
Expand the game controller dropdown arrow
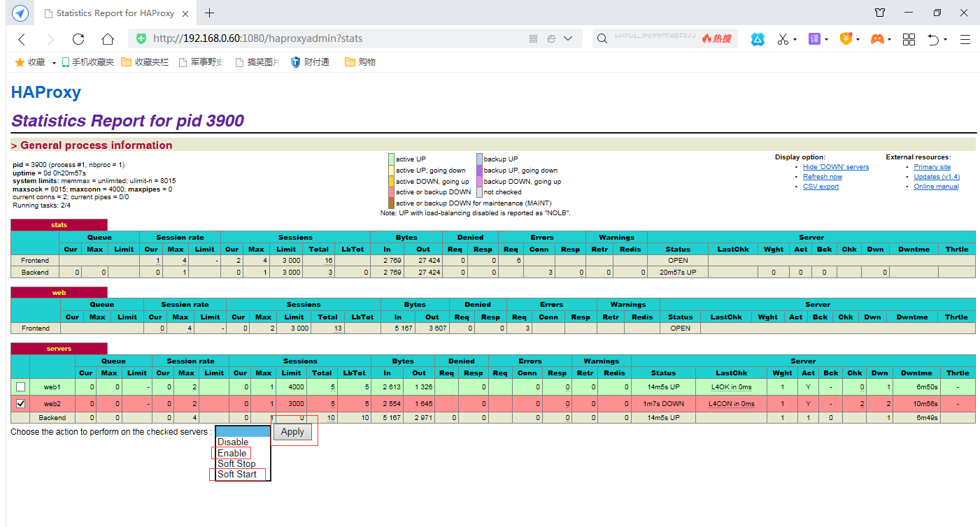point(889,40)
